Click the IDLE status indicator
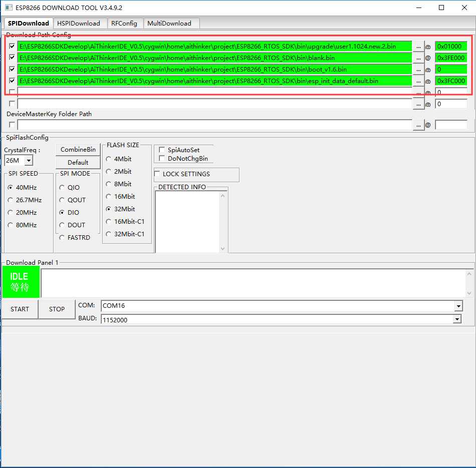476x468 pixels. click(21, 282)
